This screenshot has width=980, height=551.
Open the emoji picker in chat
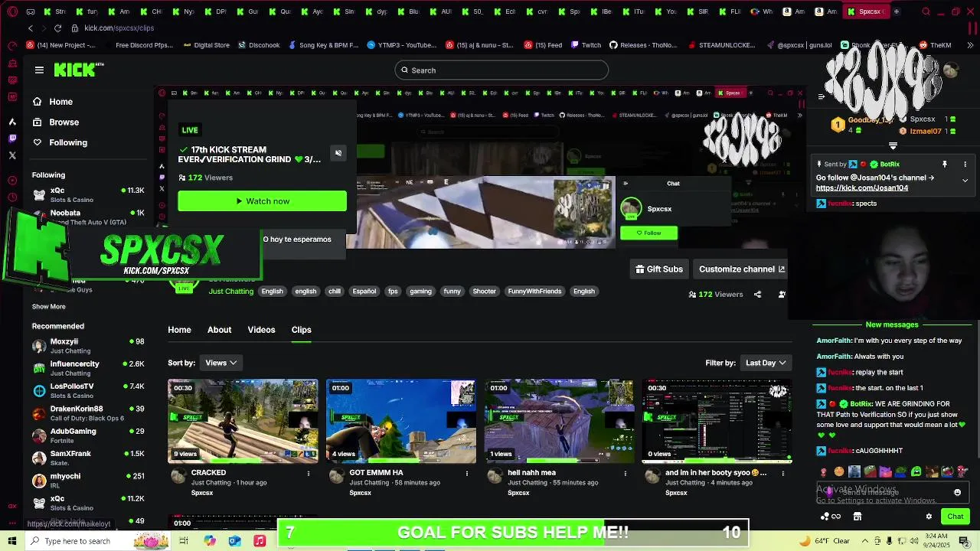point(957,493)
